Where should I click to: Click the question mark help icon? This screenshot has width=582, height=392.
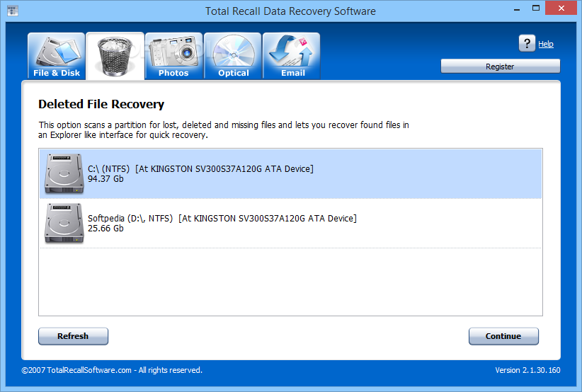[527, 43]
